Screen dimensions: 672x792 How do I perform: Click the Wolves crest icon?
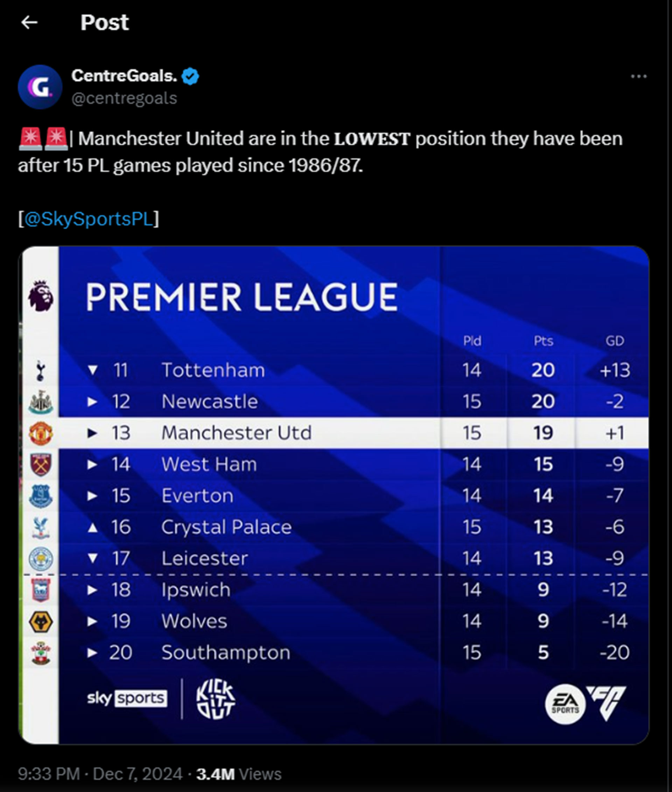pos(41,621)
